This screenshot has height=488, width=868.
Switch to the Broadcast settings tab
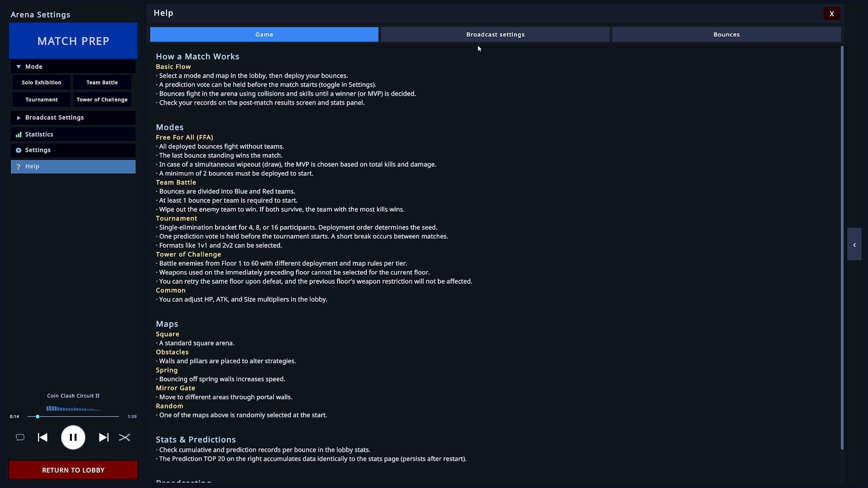[495, 34]
